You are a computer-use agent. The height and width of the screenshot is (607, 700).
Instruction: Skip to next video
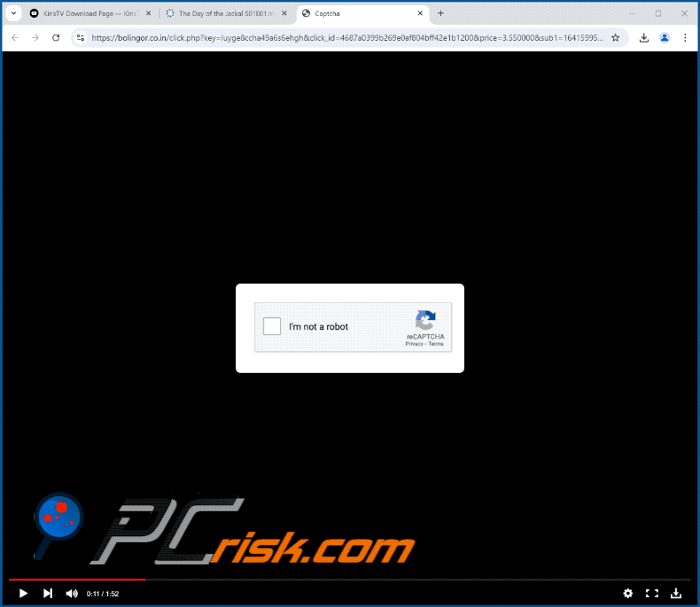[48, 593]
